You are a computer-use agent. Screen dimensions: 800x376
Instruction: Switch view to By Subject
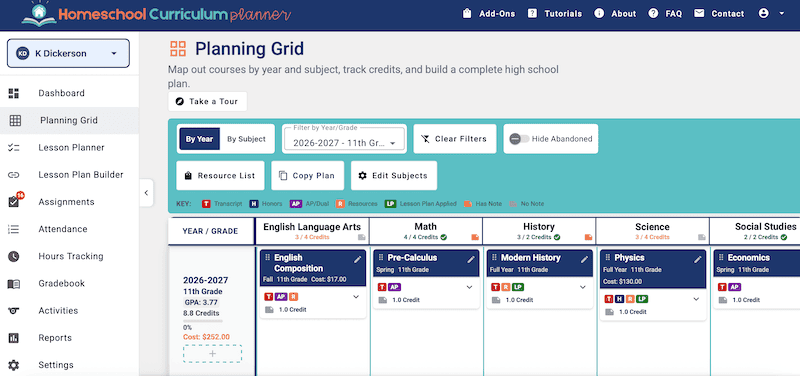pyautogui.click(x=246, y=139)
